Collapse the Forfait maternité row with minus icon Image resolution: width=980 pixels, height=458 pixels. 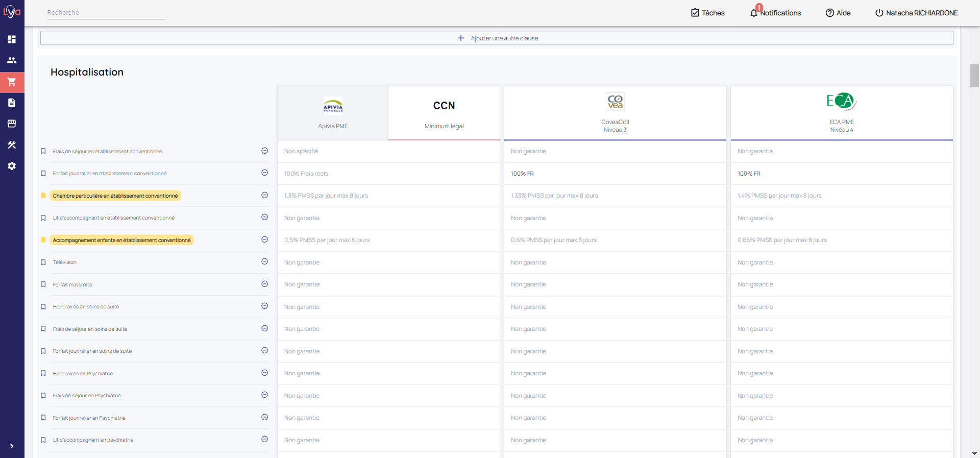(264, 284)
